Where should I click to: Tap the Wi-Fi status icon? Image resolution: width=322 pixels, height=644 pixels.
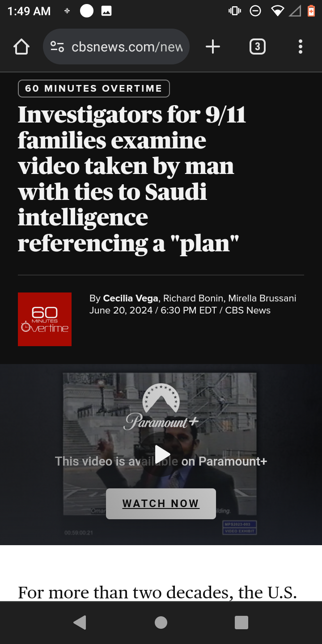(278, 11)
